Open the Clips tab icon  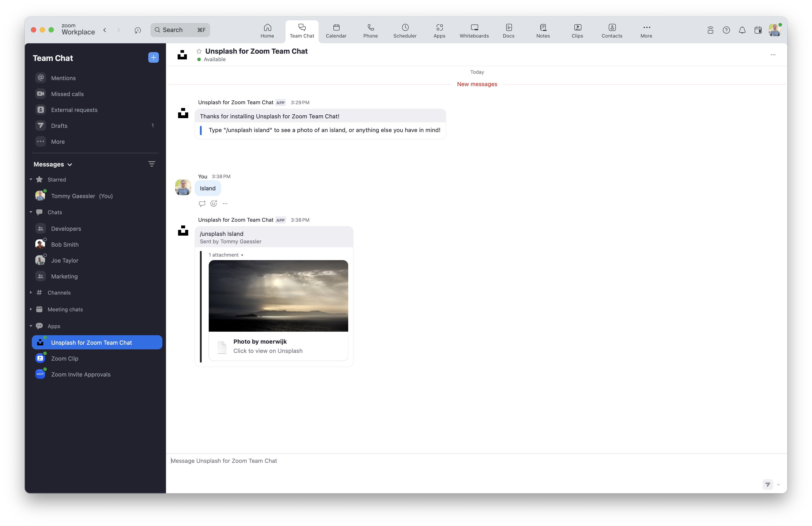click(x=578, y=27)
